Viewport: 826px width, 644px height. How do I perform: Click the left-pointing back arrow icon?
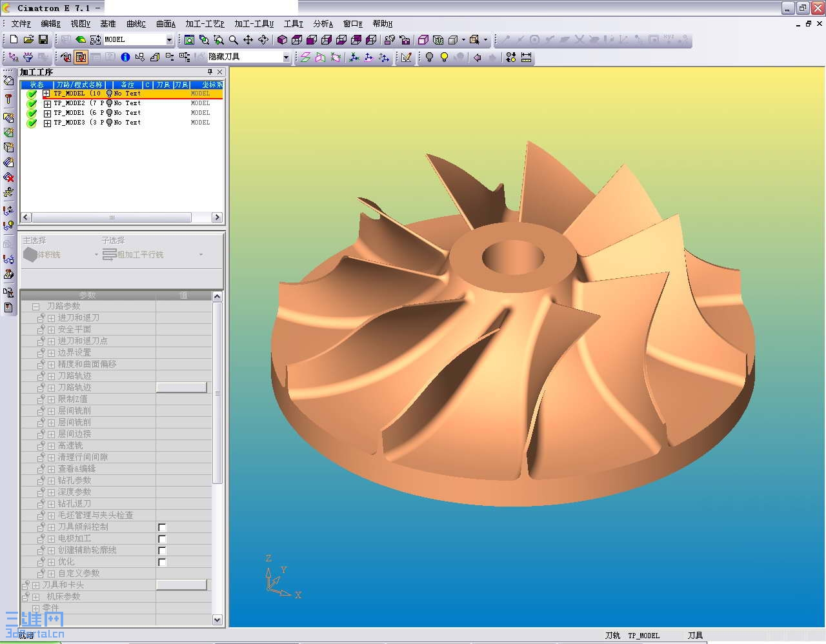[478, 57]
